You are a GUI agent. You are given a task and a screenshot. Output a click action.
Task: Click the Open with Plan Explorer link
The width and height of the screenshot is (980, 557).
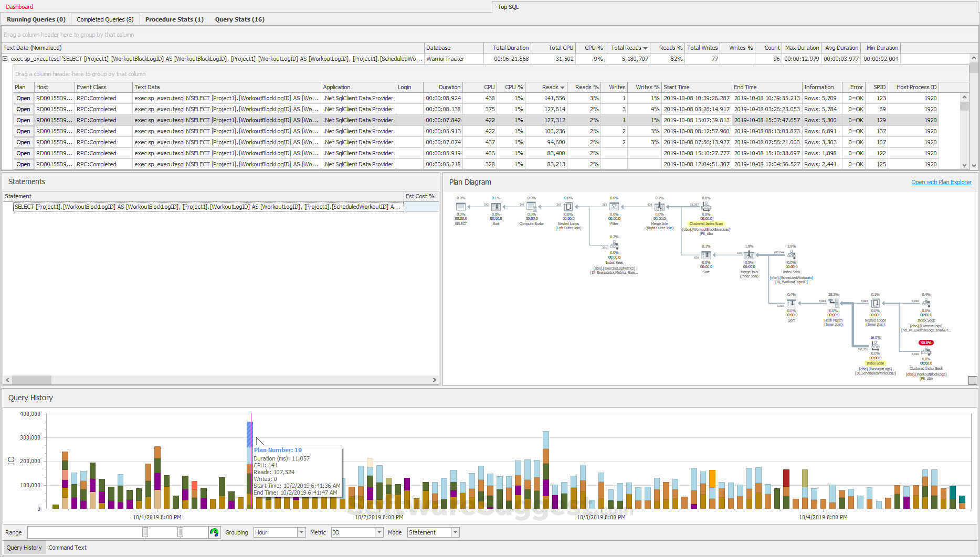[x=941, y=182]
